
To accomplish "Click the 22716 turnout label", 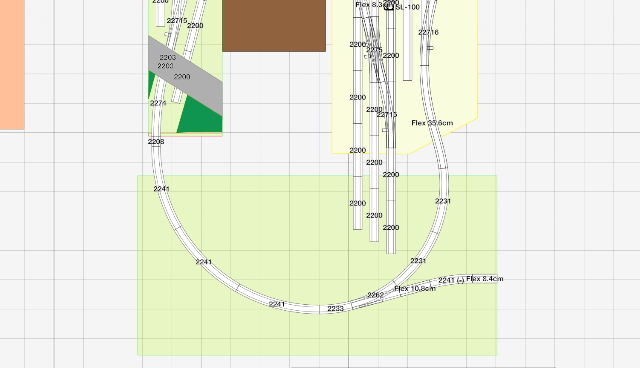I will pyautogui.click(x=429, y=32).
